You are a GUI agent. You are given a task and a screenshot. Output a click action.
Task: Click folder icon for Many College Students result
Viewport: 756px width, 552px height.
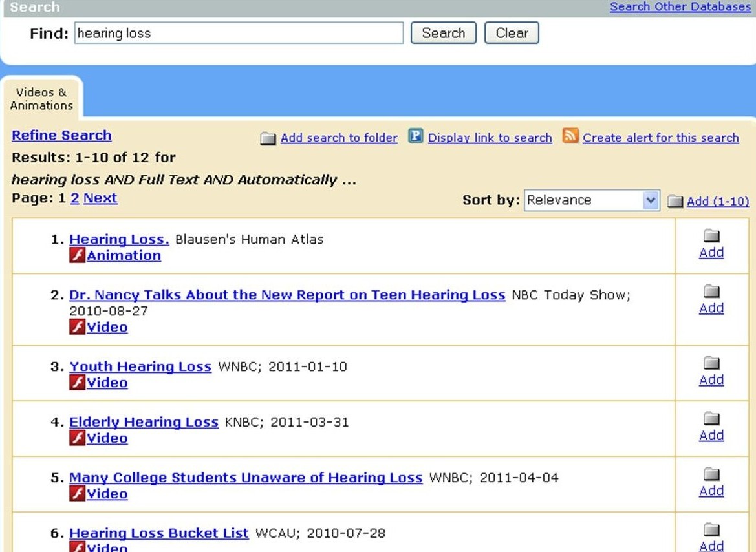point(711,474)
